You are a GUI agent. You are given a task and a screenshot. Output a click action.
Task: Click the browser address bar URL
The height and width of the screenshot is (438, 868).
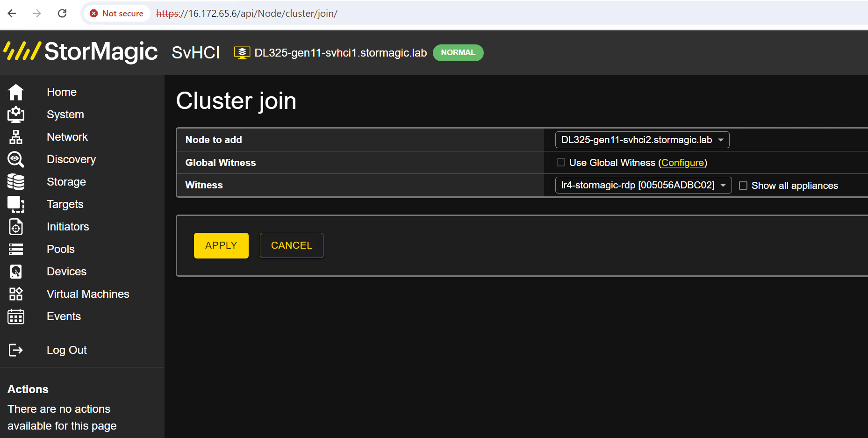247,14
